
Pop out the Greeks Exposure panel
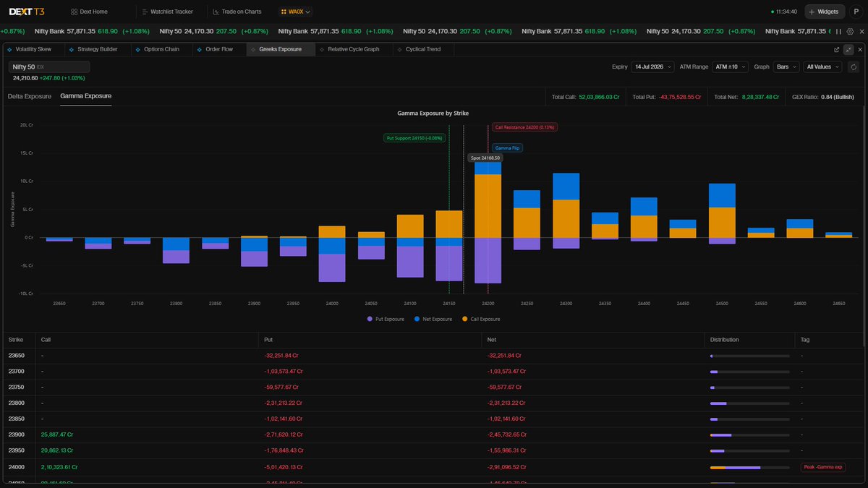click(x=837, y=49)
